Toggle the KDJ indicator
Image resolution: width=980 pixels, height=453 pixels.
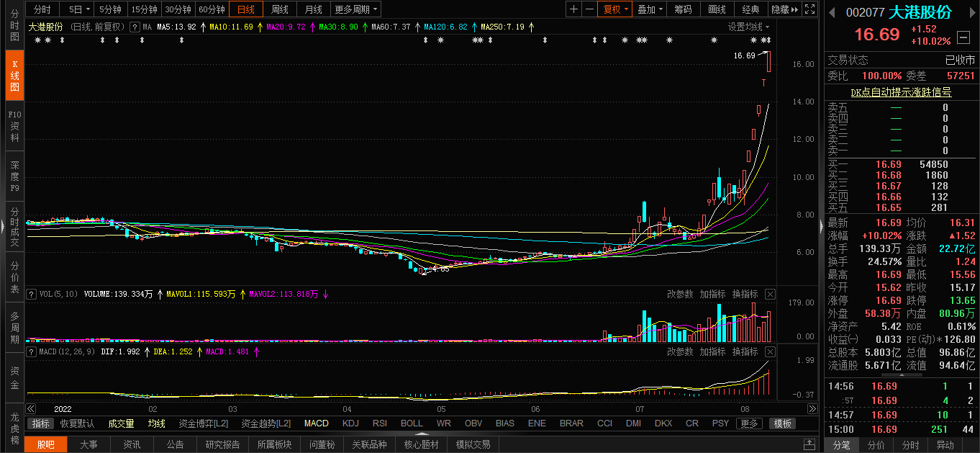(350, 423)
